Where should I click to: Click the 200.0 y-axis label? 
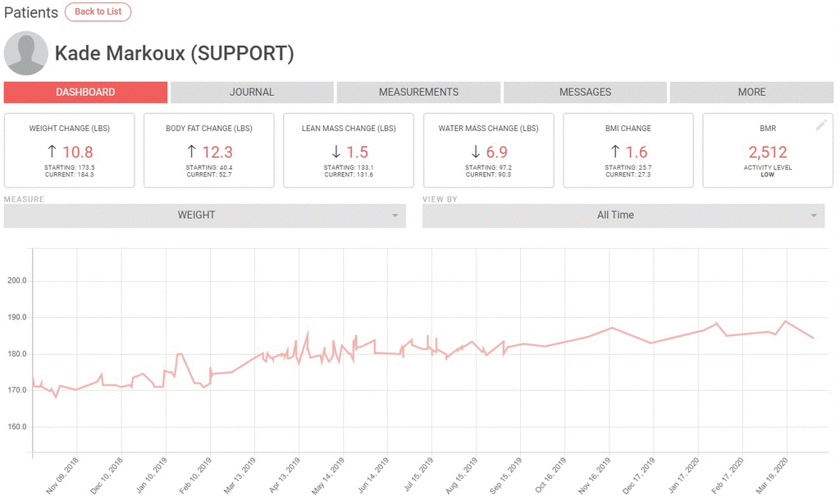point(16,281)
